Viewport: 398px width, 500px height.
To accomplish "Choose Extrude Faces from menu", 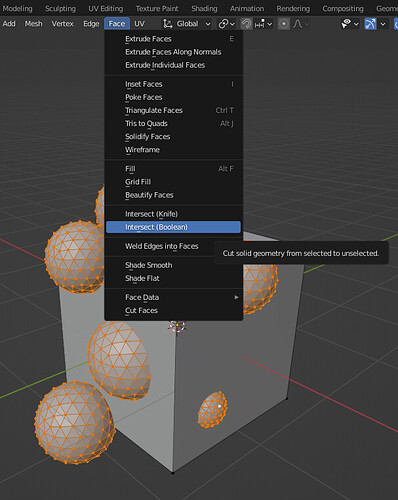I will coord(173,39).
